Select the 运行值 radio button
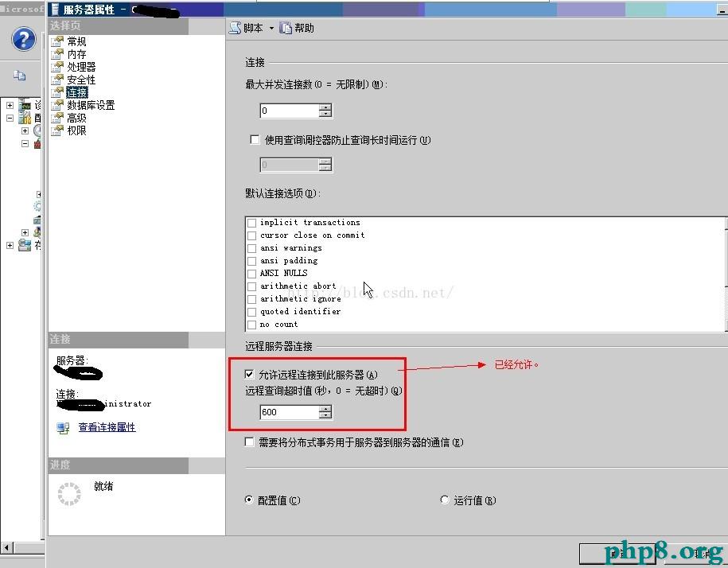This screenshot has height=568, width=728. tap(445, 500)
